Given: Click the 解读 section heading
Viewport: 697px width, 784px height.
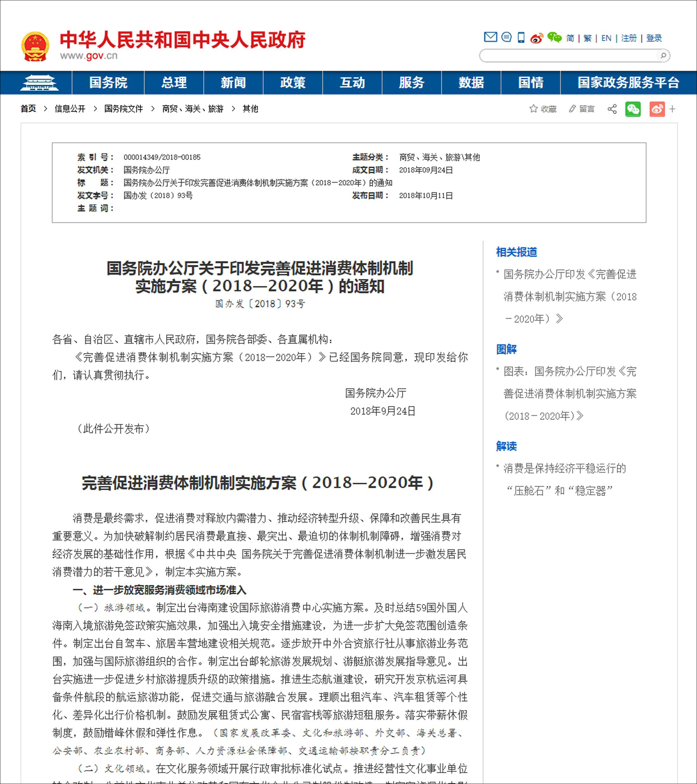Looking at the screenshot, I should [506, 446].
